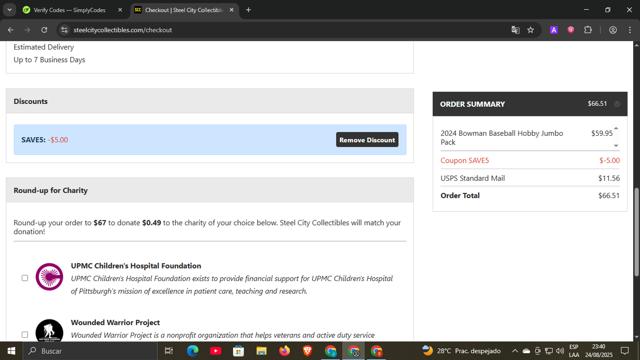
Task: Click the Round-up for Charity header
Action: (210, 190)
